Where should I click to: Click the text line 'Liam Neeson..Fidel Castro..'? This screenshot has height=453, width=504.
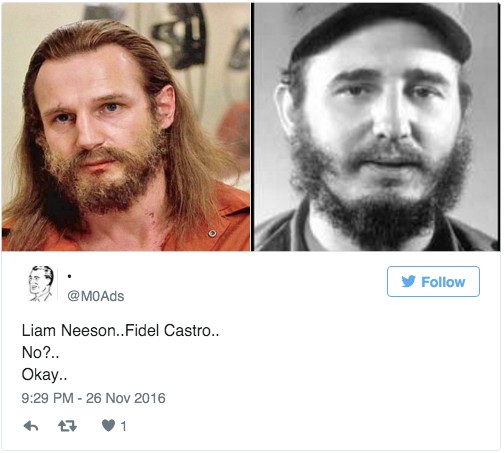point(120,331)
